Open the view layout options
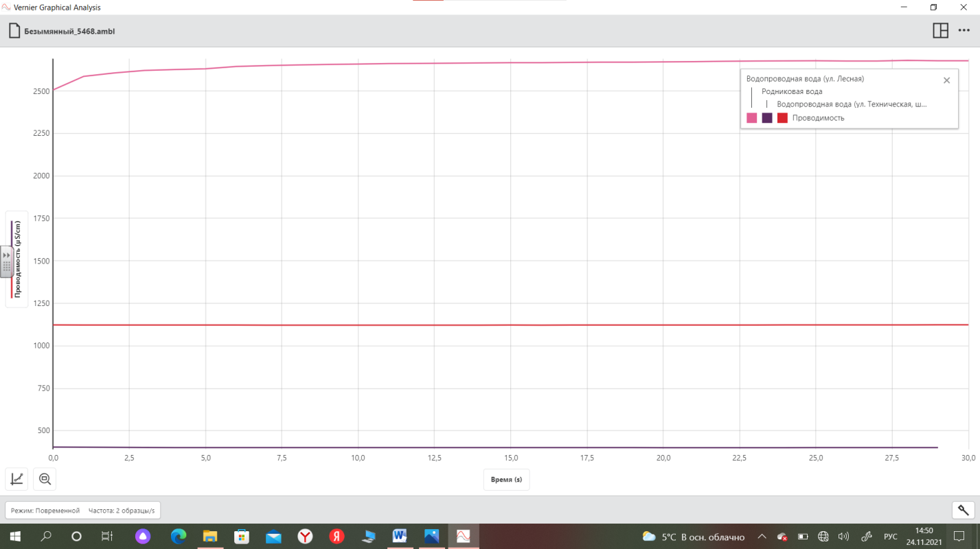980x549 pixels. pos(940,31)
